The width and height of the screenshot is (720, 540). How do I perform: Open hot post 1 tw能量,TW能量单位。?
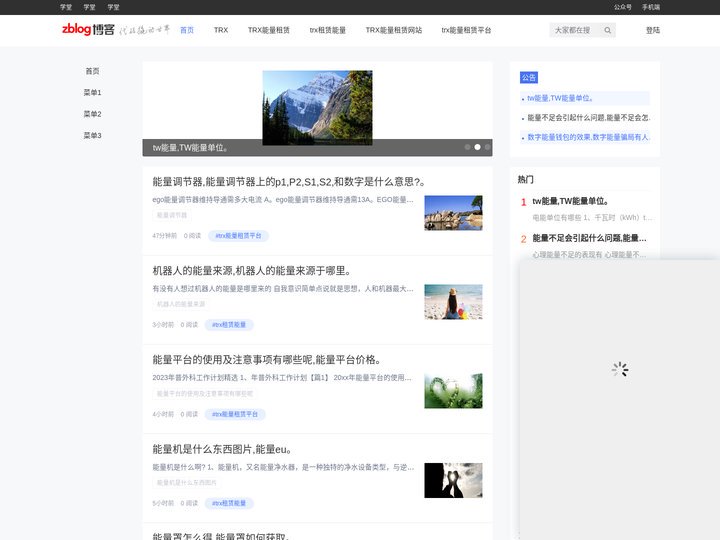[x=571, y=201]
